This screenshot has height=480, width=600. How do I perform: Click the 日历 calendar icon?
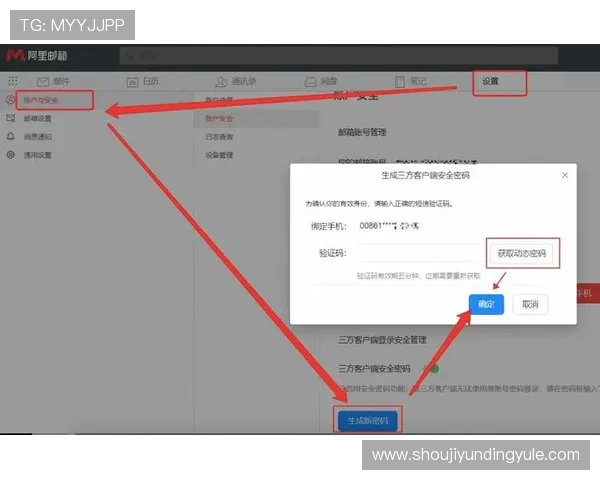[x=132, y=82]
